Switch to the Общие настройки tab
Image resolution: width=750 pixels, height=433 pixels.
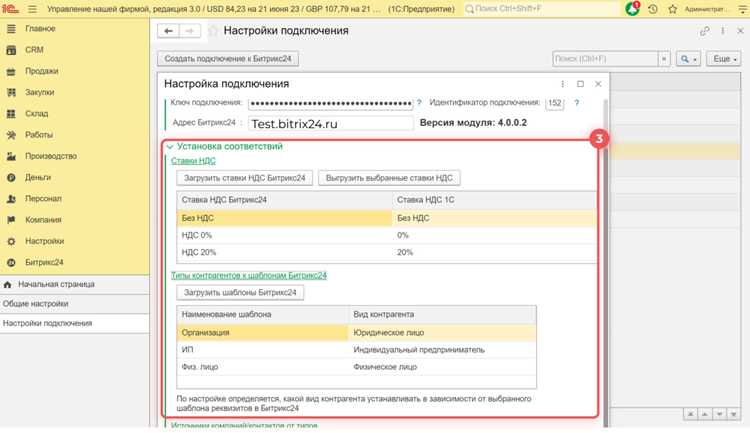pos(75,304)
